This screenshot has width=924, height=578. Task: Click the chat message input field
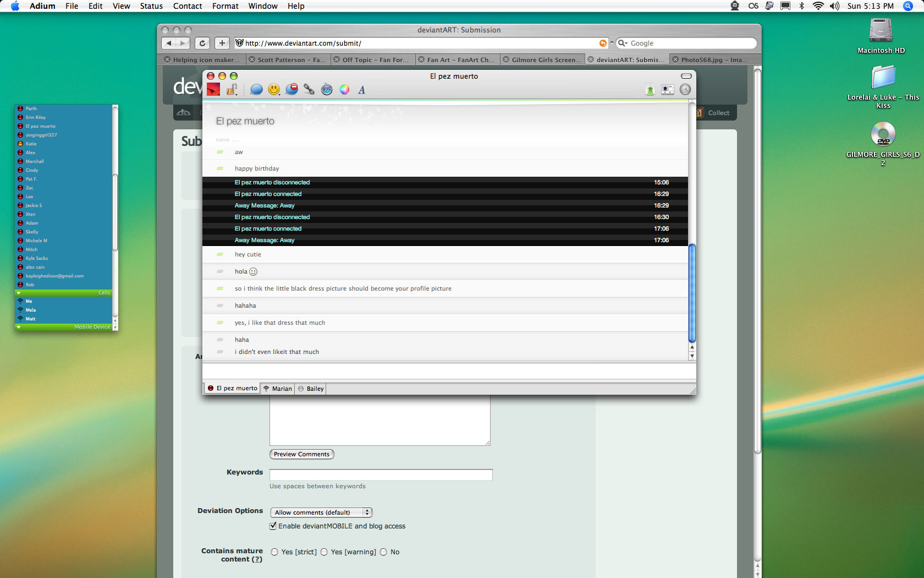(449, 371)
